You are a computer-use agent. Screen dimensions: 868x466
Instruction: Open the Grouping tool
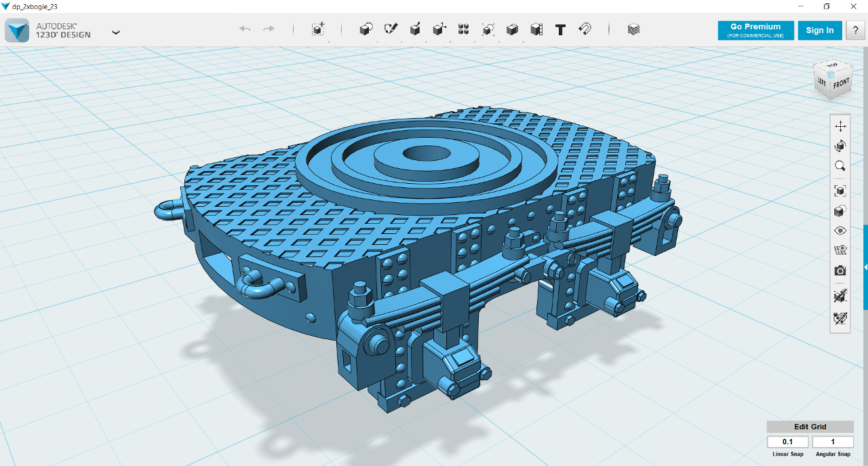tap(488, 29)
